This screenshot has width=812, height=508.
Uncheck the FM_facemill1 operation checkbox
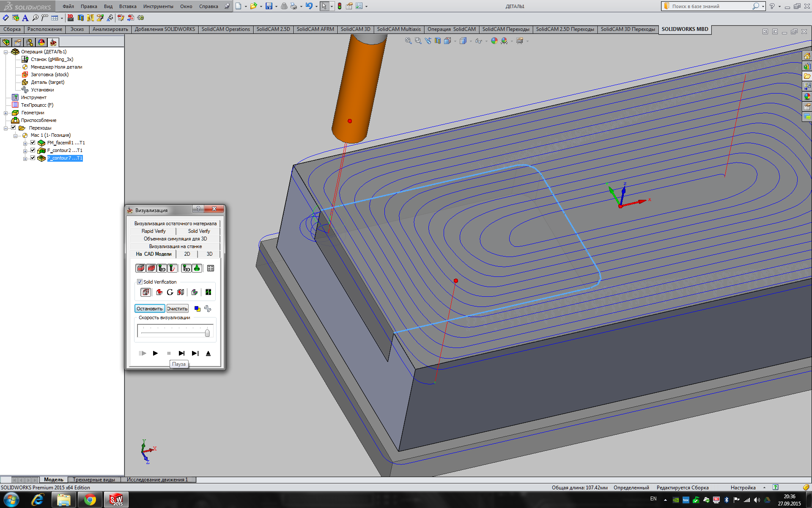pyautogui.click(x=33, y=143)
